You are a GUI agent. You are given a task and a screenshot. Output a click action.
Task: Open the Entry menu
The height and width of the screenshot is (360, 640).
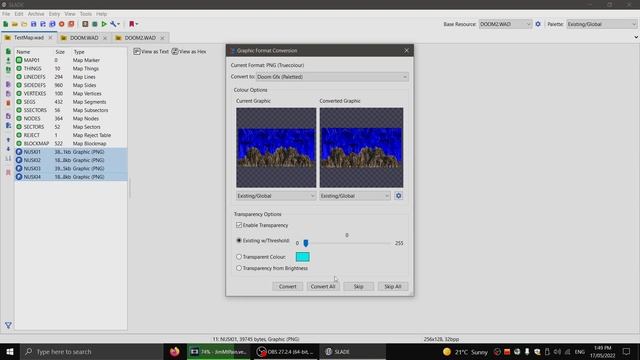coord(54,14)
